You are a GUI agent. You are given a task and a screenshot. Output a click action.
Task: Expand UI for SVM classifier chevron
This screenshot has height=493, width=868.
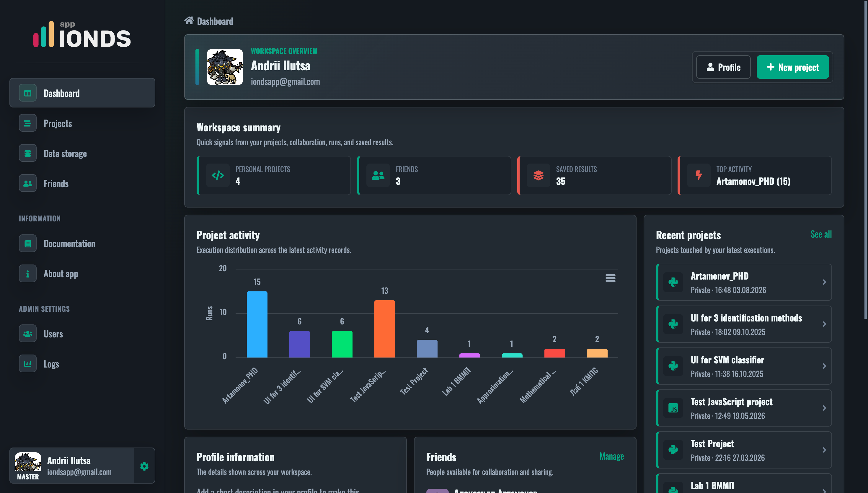[x=824, y=366]
